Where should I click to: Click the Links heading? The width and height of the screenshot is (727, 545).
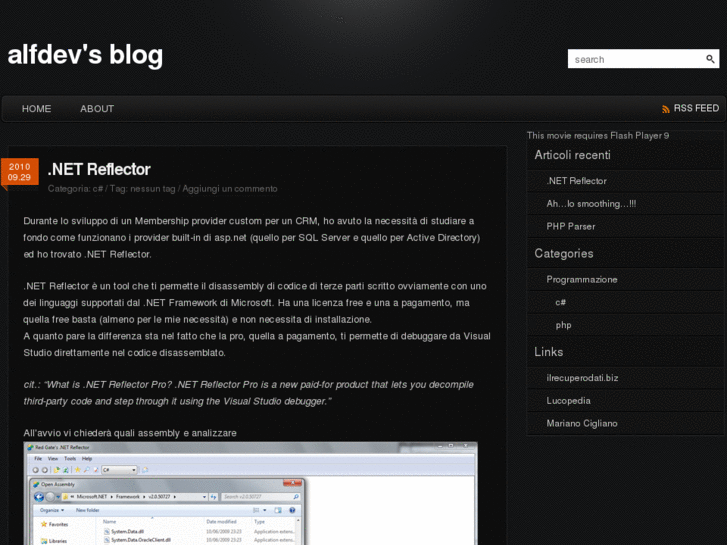tap(548, 352)
